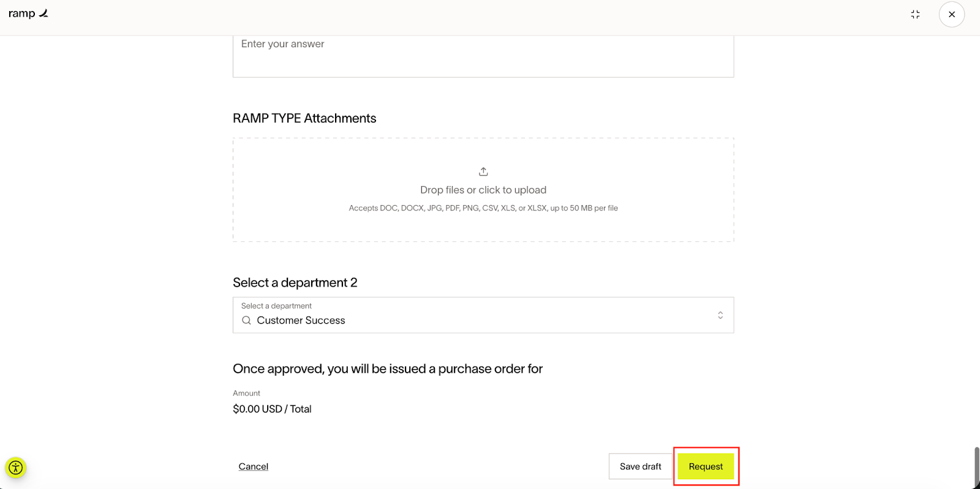980x489 pixels.
Task: Open the accessibility widget icon
Action: pyautogui.click(x=16, y=468)
